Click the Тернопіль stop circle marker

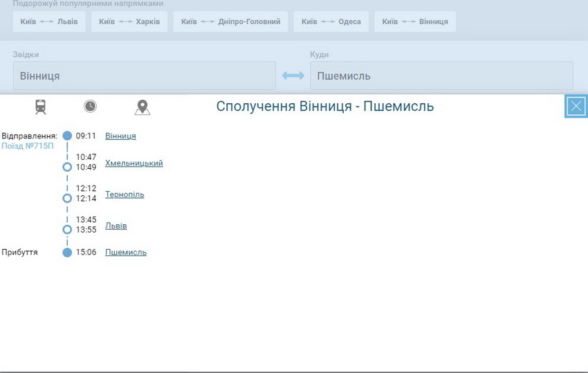pyautogui.click(x=67, y=198)
